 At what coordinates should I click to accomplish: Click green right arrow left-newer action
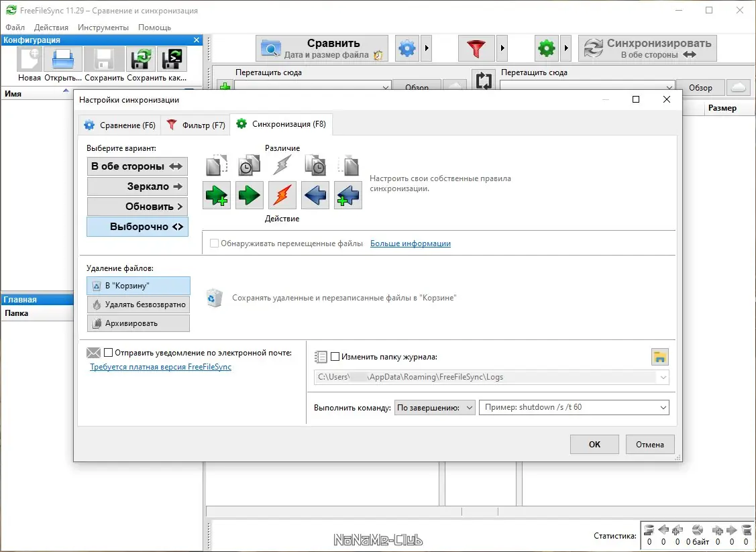[x=250, y=195]
